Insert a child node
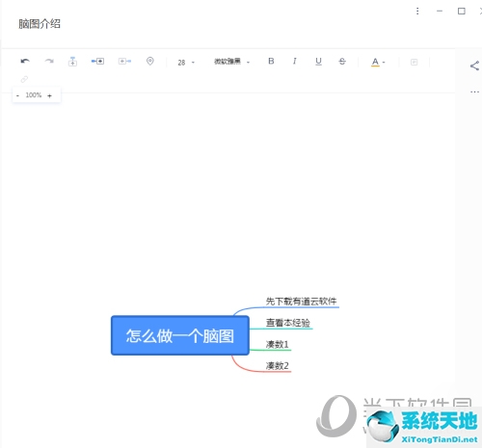This screenshot has height=448, width=482. pos(97,61)
